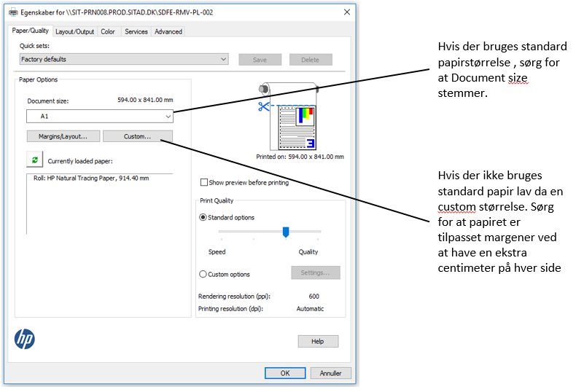This screenshot has width=576, height=392.
Task: Click the Margins/Layout button
Action: (62, 136)
